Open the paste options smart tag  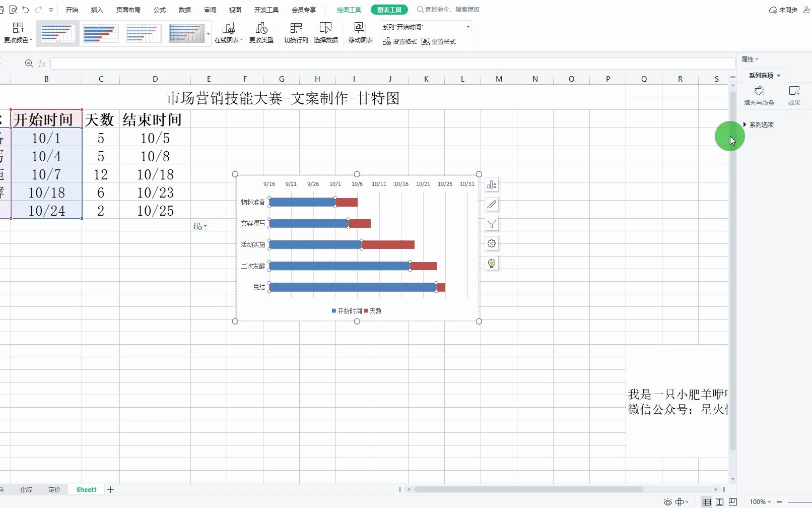pos(200,226)
